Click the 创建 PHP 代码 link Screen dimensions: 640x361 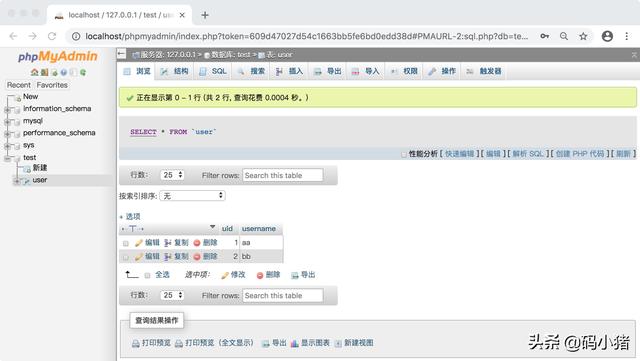pyautogui.click(x=580, y=154)
